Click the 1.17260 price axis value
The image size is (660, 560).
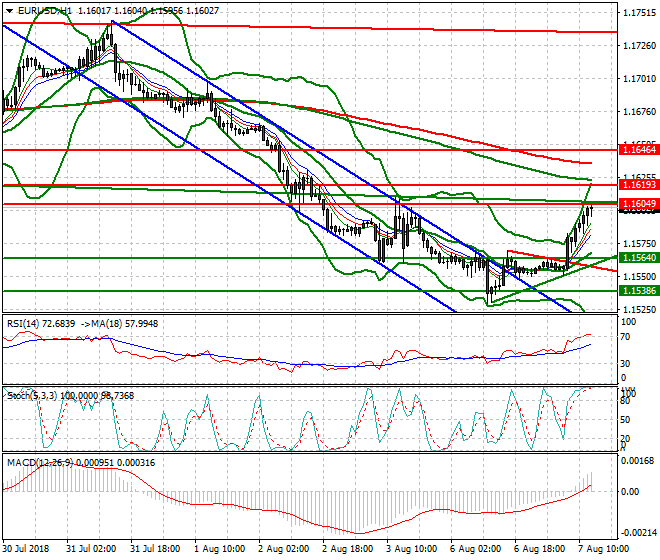tap(639, 45)
